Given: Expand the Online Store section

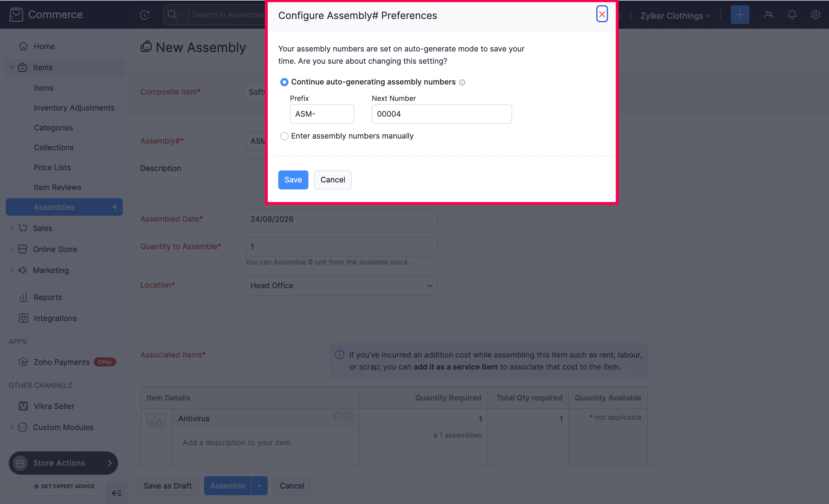Looking at the screenshot, I should click(12, 249).
